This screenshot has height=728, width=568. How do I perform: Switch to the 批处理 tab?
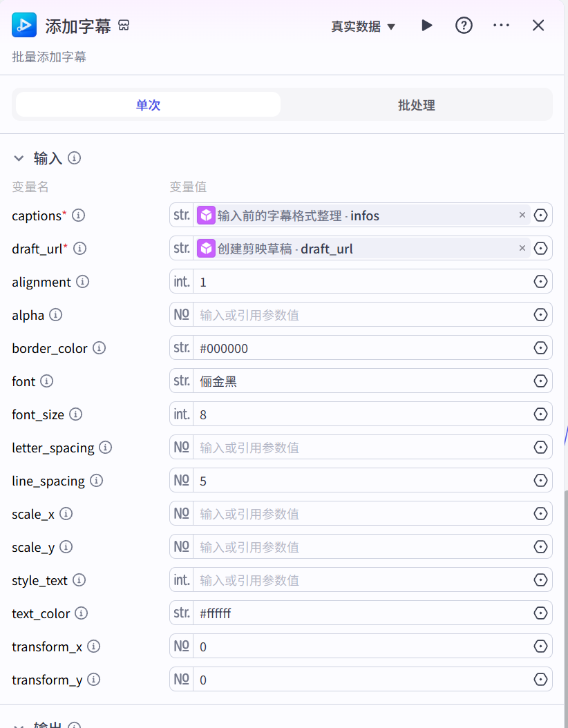click(x=417, y=105)
